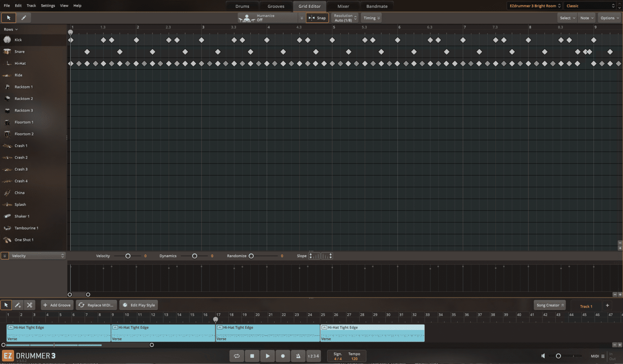Click the Snare drum row icon
Viewport: 623px width, 364px height.
click(7, 51)
